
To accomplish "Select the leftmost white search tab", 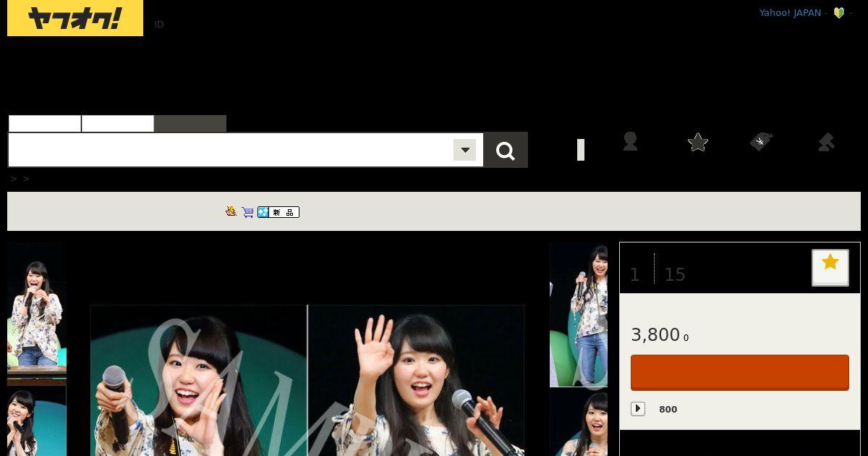I will point(45,124).
